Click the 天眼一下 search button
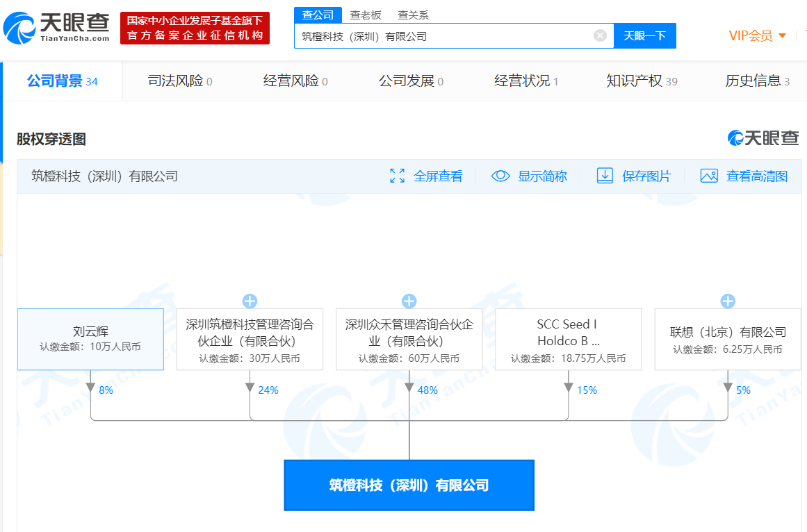807x532 pixels. coord(645,35)
